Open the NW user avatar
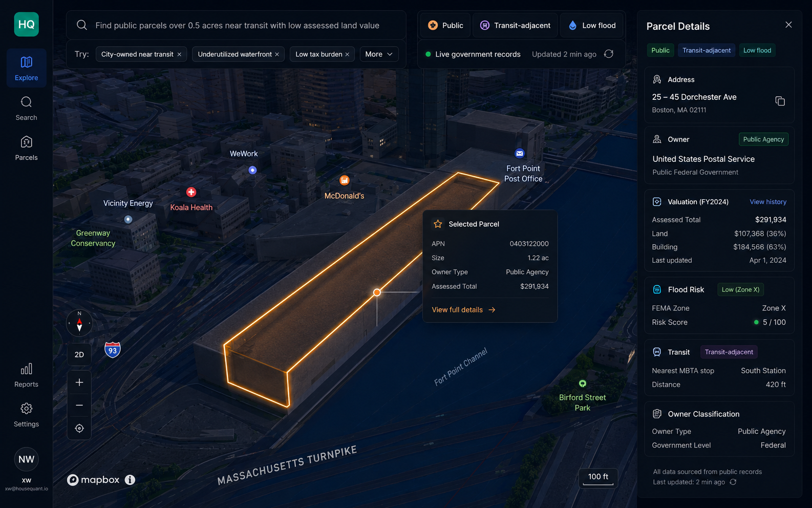Screen dimensions: 812x508 tap(27, 459)
